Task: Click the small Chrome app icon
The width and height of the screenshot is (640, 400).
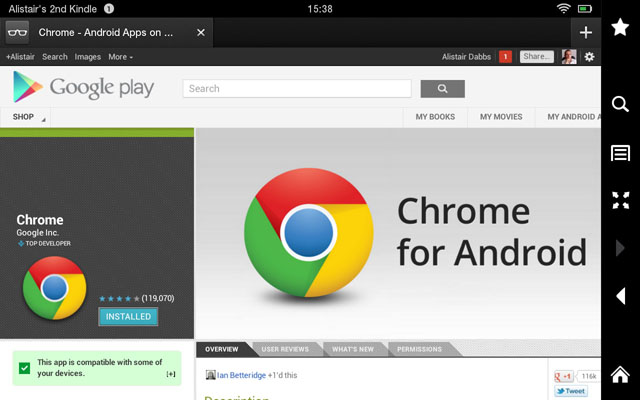Action: (x=54, y=288)
